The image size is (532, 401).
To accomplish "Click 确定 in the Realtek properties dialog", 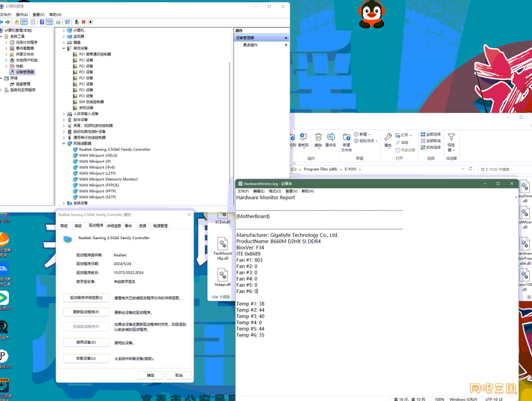I will point(151,375).
